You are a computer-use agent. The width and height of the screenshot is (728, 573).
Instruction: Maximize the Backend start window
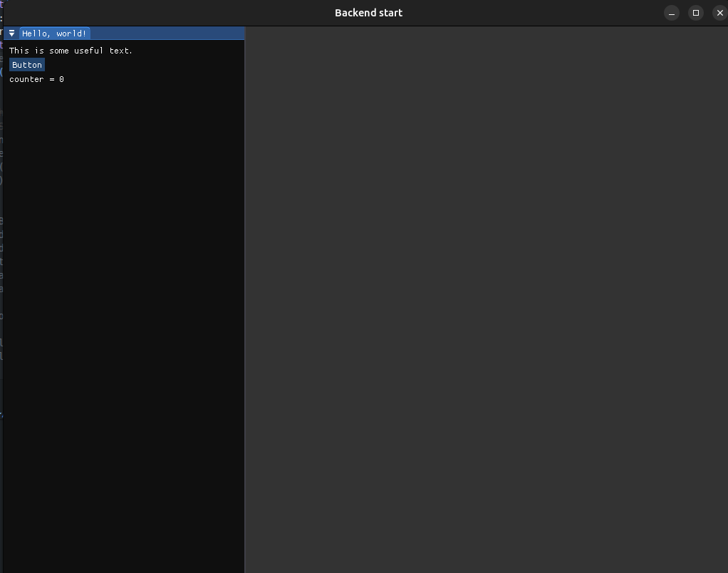pyautogui.click(x=695, y=13)
